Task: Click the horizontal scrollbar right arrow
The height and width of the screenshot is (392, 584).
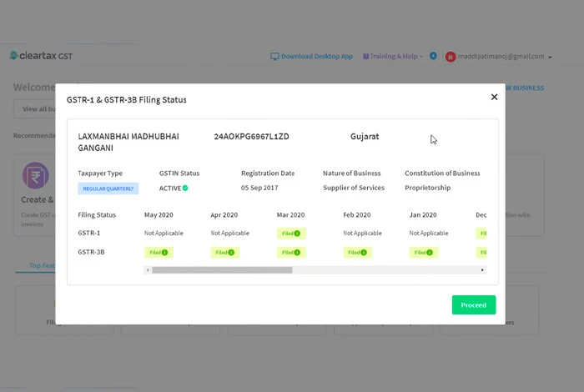Action: (482, 270)
